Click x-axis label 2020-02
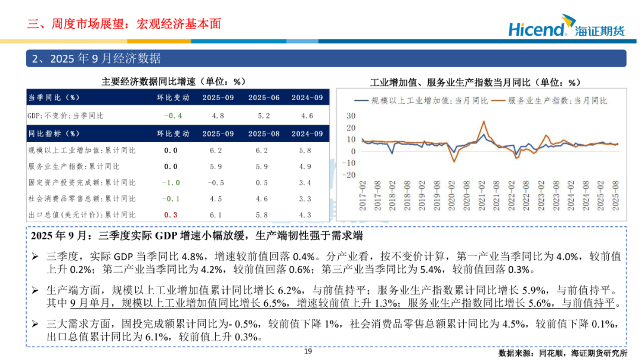Screen dimensions: 644x361 tap(452, 196)
